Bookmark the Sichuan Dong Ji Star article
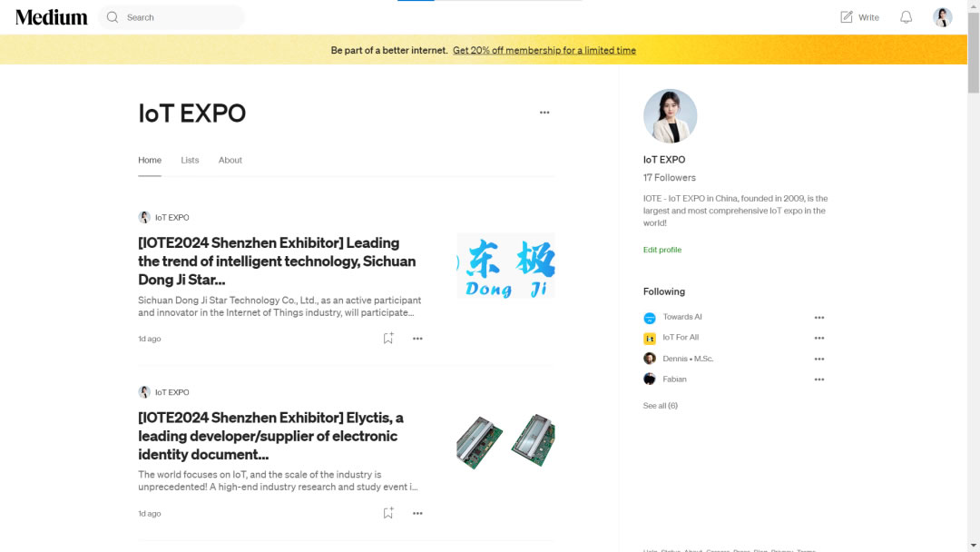The width and height of the screenshot is (980, 552). pos(388,339)
